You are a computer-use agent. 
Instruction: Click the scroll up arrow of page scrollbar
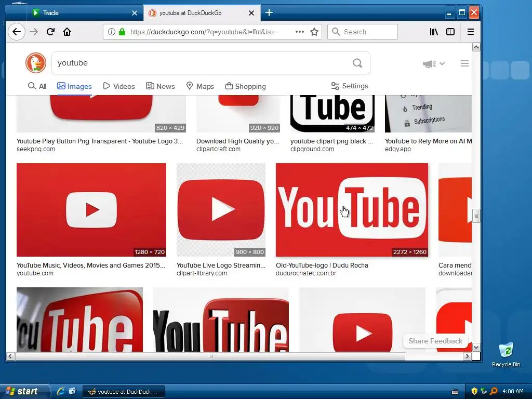click(476, 47)
